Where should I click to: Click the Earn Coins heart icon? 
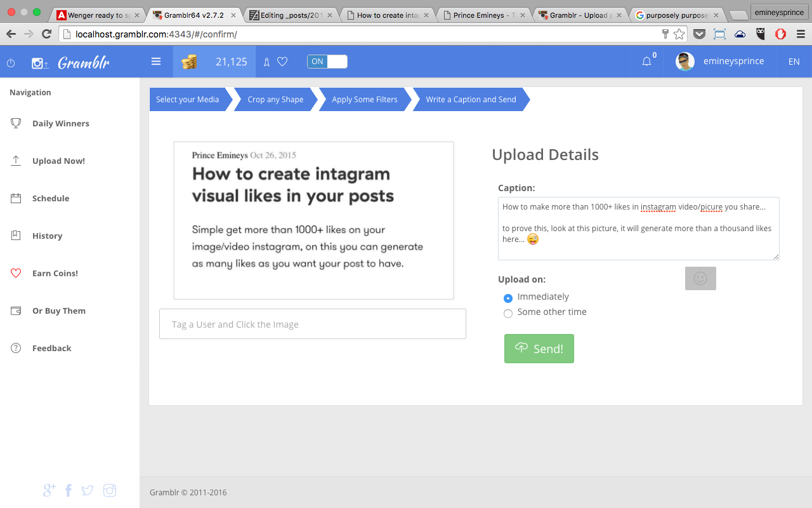tap(16, 273)
